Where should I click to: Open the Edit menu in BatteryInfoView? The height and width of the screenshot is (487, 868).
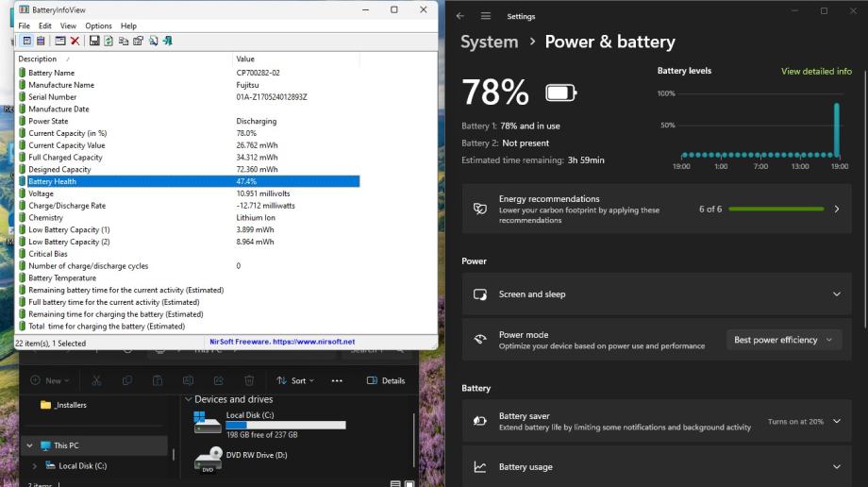click(45, 25)
